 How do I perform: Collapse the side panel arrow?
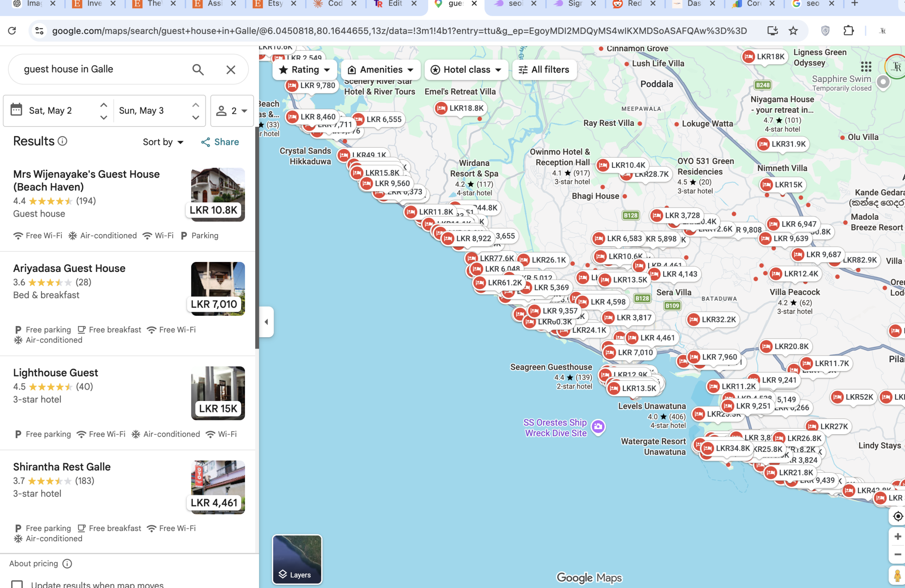click(266, 322)
